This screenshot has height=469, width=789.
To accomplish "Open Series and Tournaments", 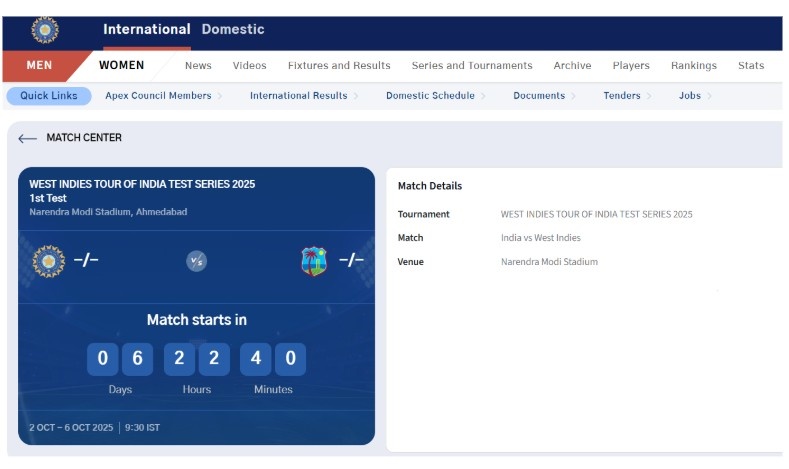I will (x=472, y=65).
